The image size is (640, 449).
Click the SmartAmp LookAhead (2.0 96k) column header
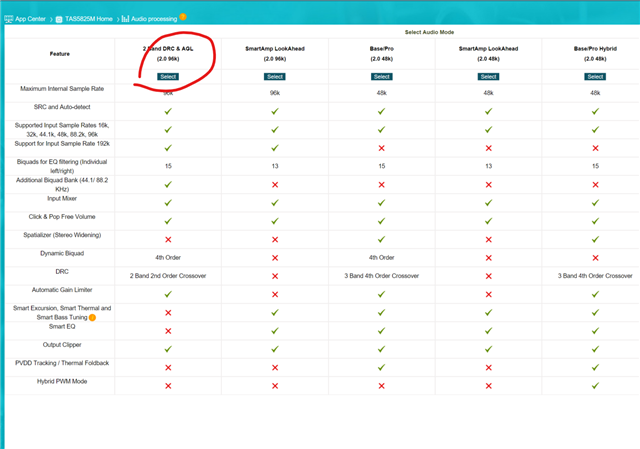275,53
